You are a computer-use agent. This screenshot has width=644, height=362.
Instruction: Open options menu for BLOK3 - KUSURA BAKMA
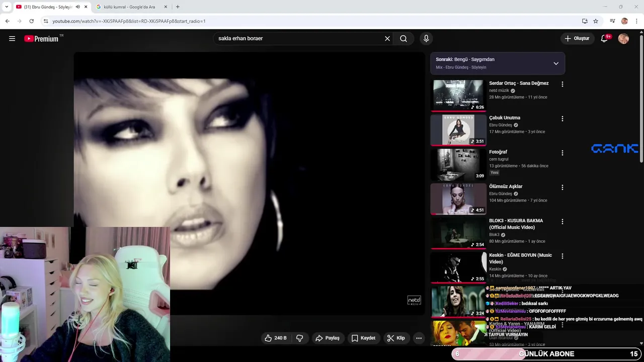click(x=562, y=221)
